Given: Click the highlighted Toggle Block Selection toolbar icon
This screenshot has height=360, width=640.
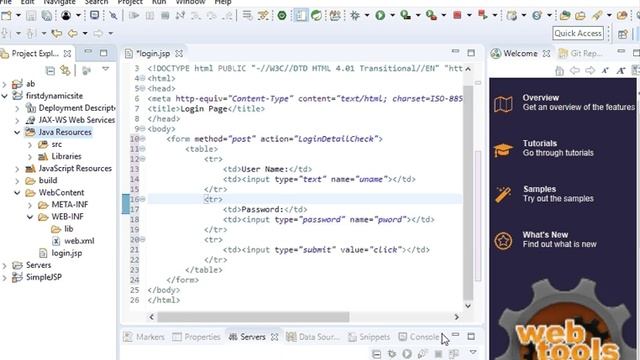Looking at the screenshot, I should 300,16.
